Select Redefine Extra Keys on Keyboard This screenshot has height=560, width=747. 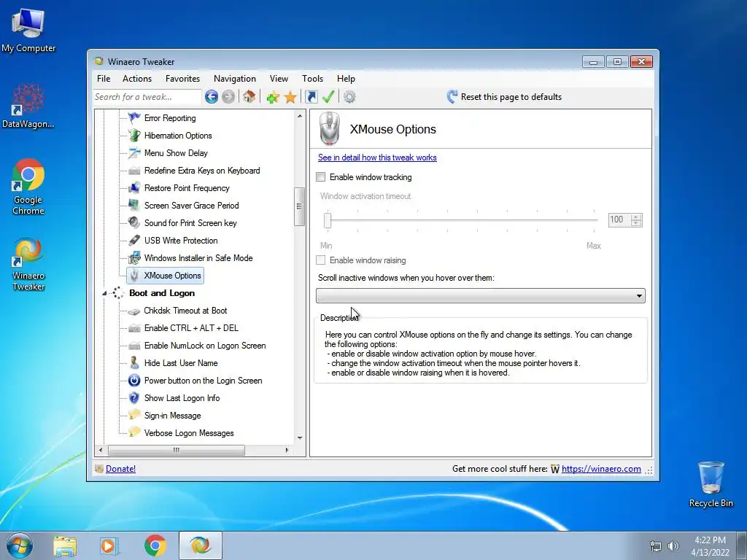coord(202,171)
